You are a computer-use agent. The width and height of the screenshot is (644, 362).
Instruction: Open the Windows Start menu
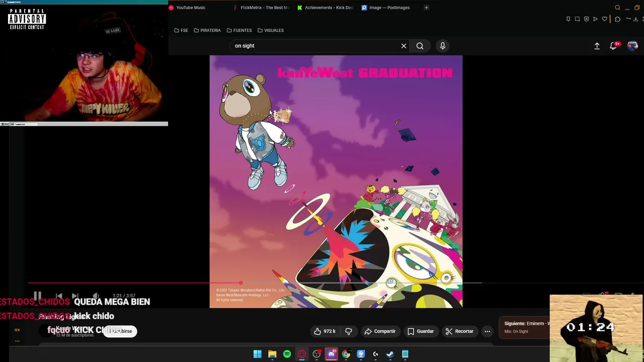tap(257, 354)
